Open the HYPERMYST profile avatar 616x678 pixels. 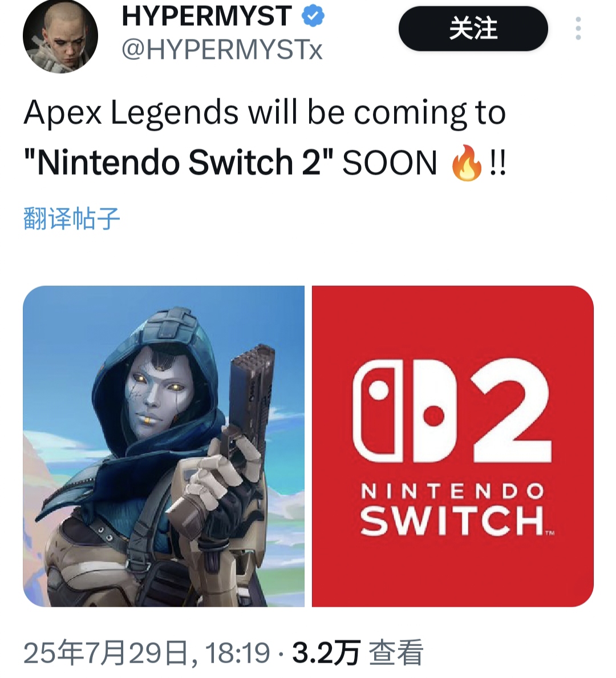pyautogui.click(x=60, y=35)
